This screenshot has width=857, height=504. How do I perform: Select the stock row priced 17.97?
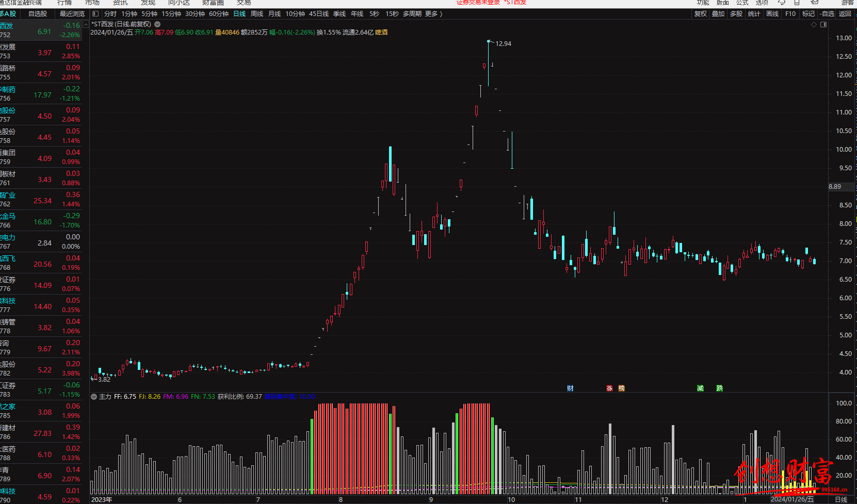pyautogui.click(x=40, y=94)
